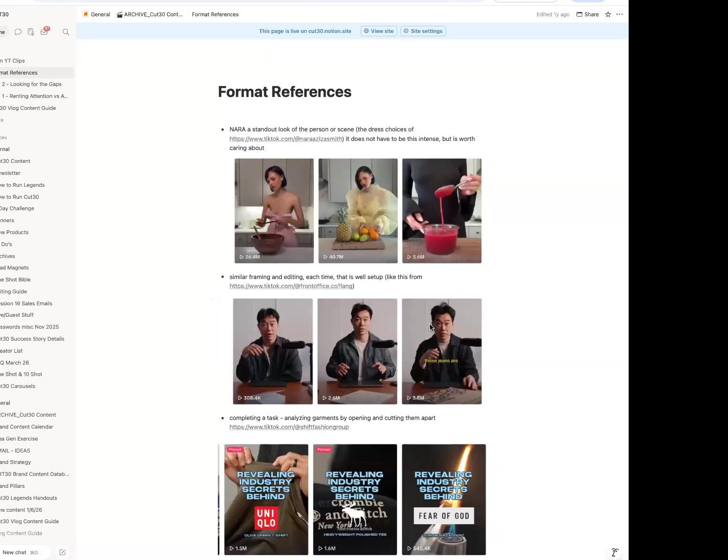Open the 40.7M views pineapple video thumbnail
The image size is (728, 560).
click(x=358, y=211)
